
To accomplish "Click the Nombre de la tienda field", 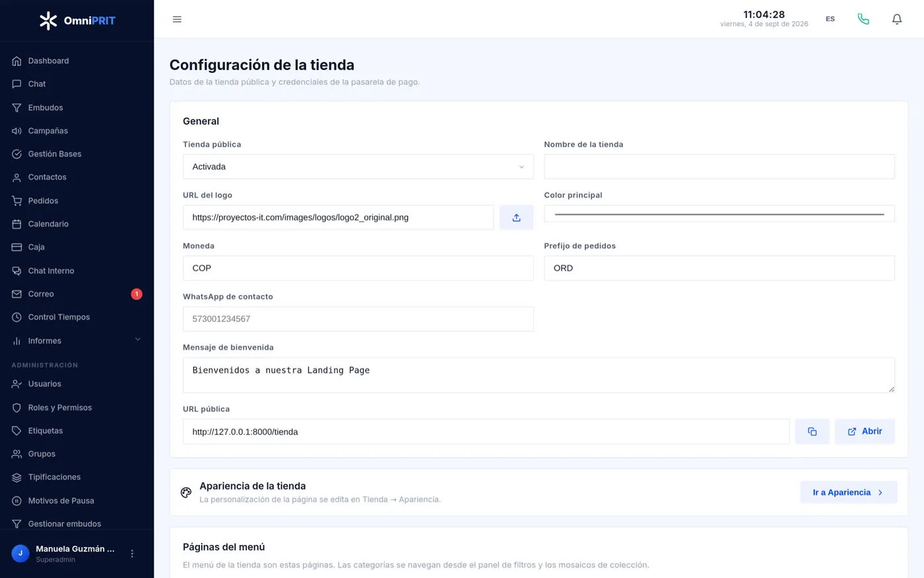I will pos(719,167).
